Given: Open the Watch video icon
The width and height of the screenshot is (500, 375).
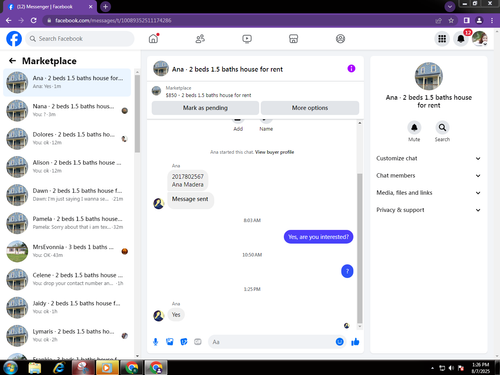Looking at the screenshot, I should coord(247,39).
